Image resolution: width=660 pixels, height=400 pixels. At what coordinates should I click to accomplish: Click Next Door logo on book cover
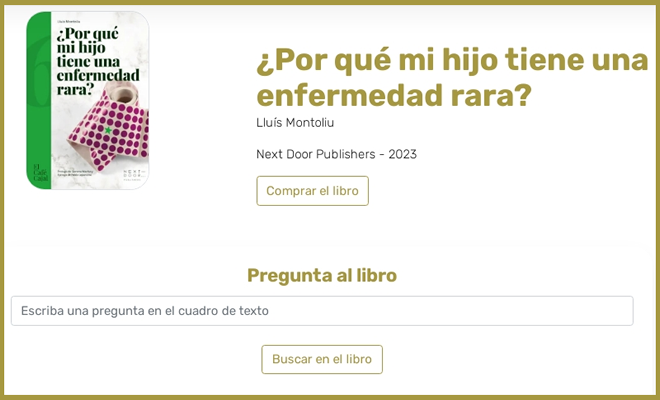134,175
